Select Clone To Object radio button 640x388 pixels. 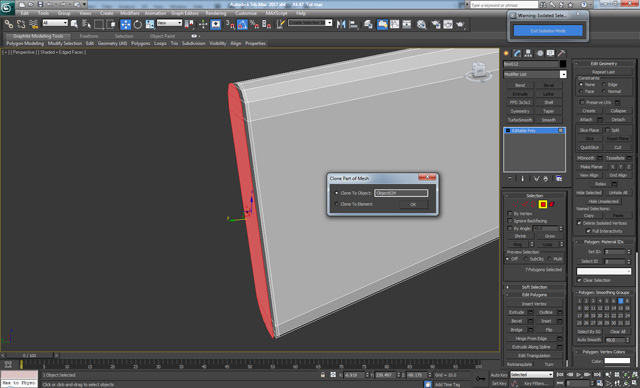click(336, 193)
